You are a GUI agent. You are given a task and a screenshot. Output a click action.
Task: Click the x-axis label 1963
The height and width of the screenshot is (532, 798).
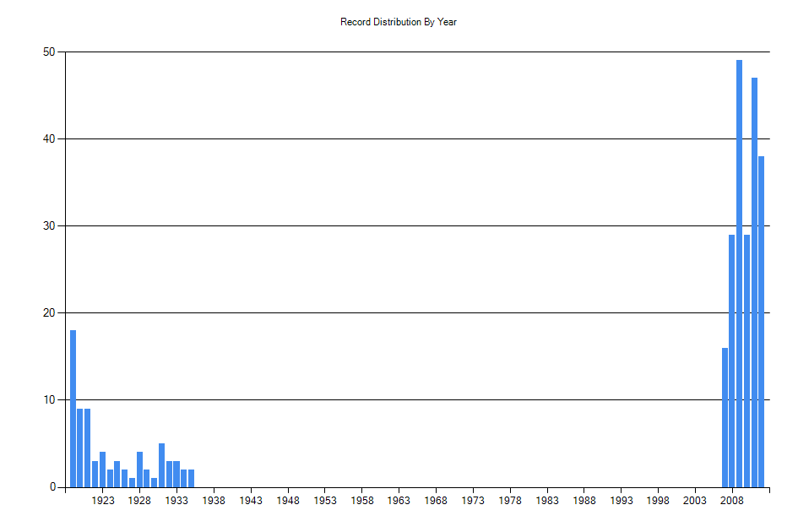point(399,501)
